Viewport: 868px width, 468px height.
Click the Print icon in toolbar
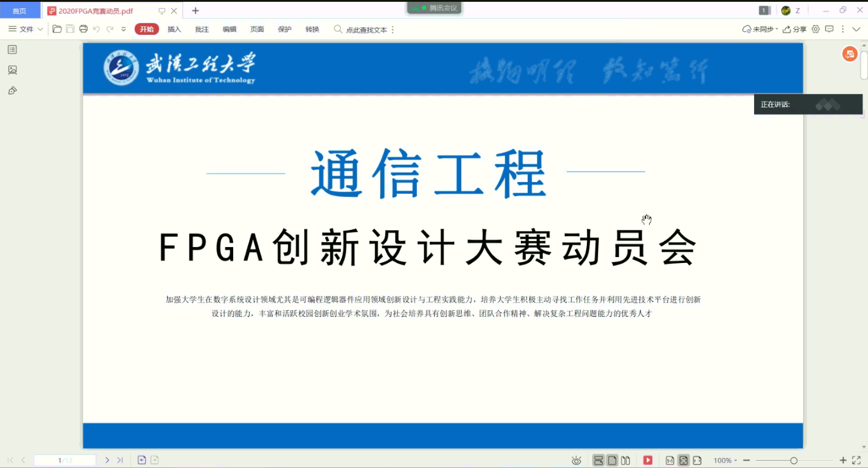click(83, 29)
